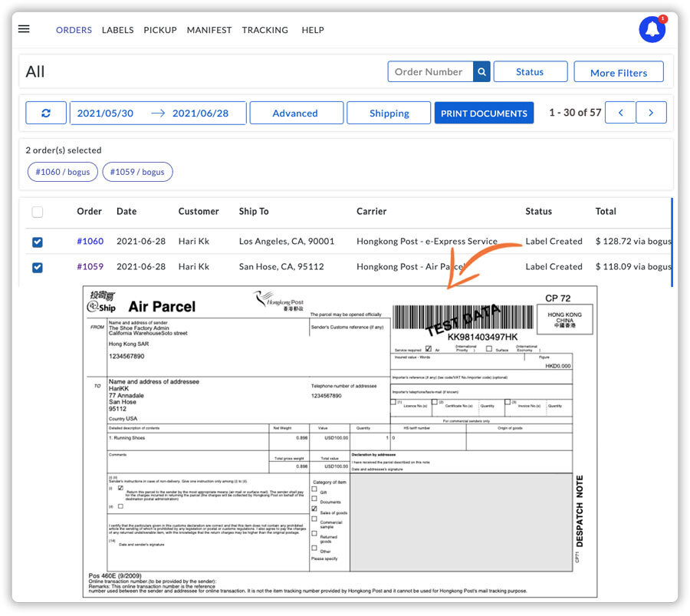This screenshot has height=616, width=690.
Task: Click the Print Documents button
Action: pos(484,113)
